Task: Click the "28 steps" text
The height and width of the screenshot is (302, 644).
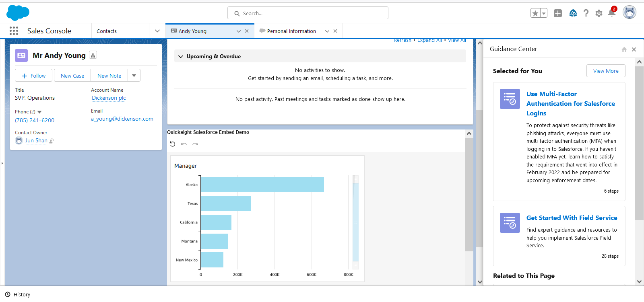Action: (610, 256)
